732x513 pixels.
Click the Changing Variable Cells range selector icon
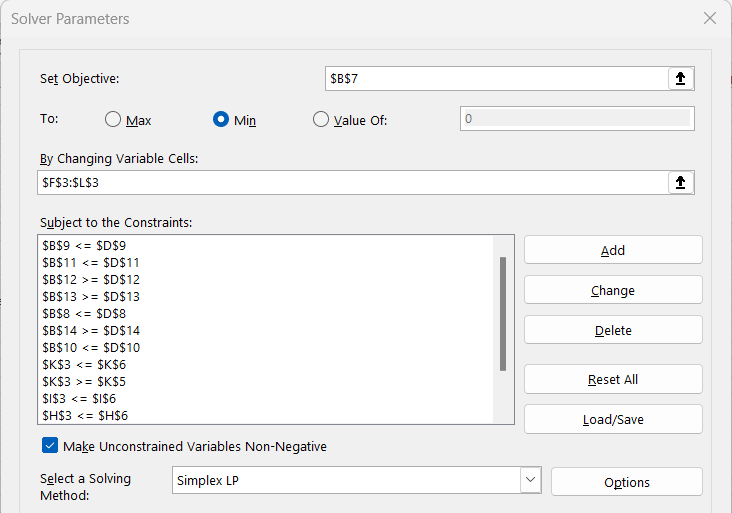click(681, 182)
